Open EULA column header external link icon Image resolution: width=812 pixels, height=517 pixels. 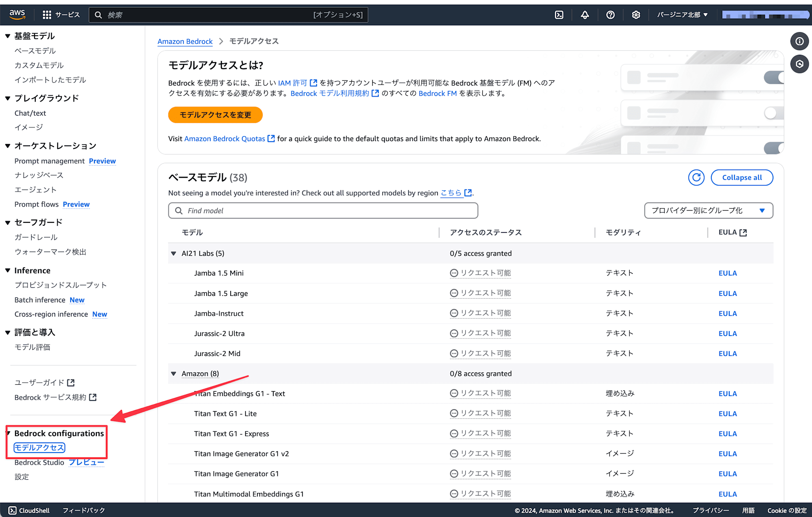click(x=743, y=233)
